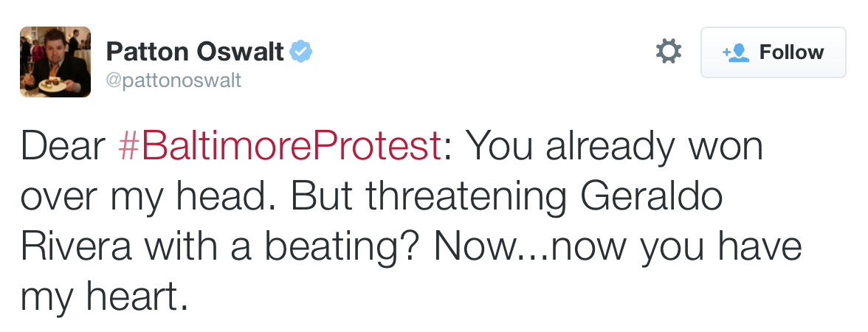Click the words "You already won"
The height and width of the screenshot is (332, 868).
pos(616,148)
